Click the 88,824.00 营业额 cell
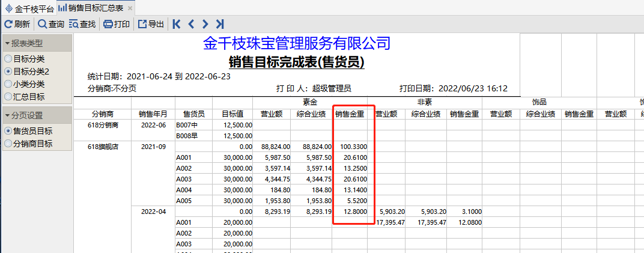Viewport: 644px width, 253px height. pyautogui.click(x=272, y=147)
